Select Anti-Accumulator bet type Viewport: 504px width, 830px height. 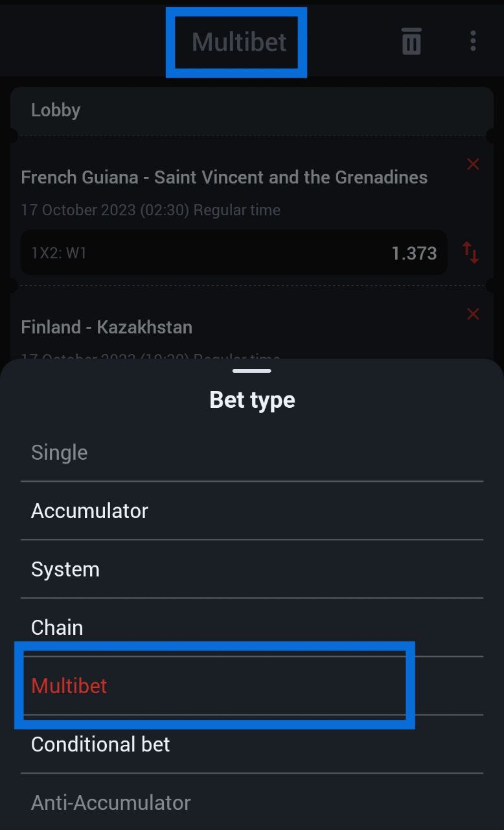tap(111, 803)
